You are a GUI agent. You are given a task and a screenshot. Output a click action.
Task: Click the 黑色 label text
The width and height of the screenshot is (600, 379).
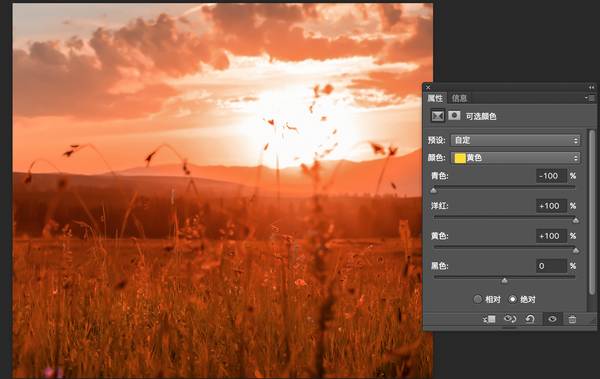tap(439, 266)
